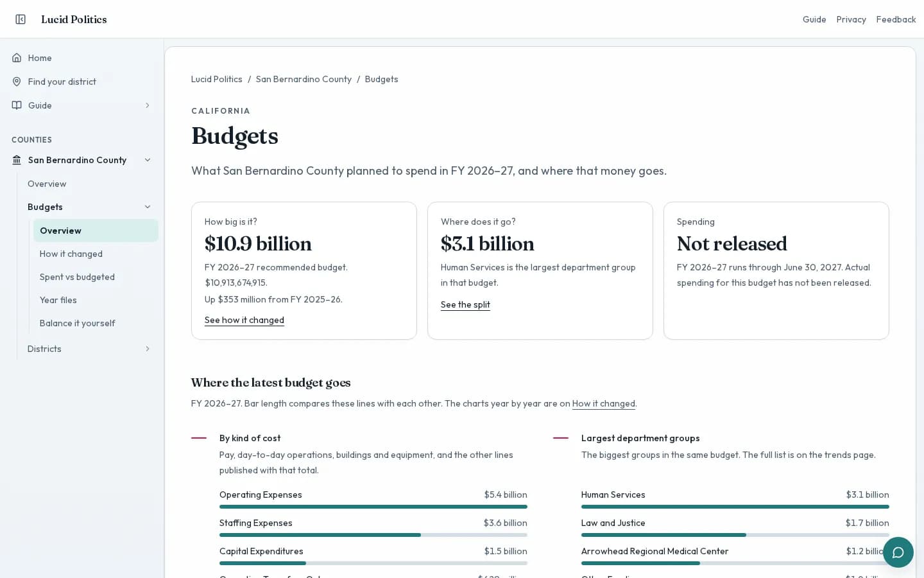Open Guide in top navigation

point(814,19)
